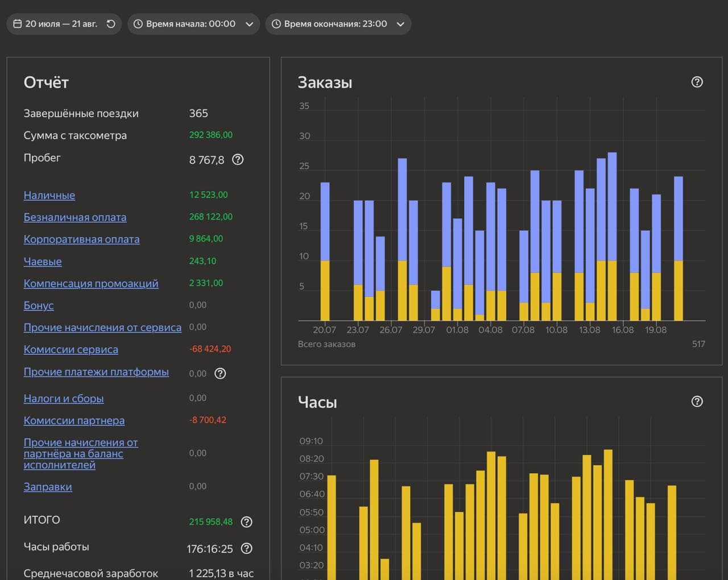Select the Заправки row value 0,00

[x=198, y=486]
